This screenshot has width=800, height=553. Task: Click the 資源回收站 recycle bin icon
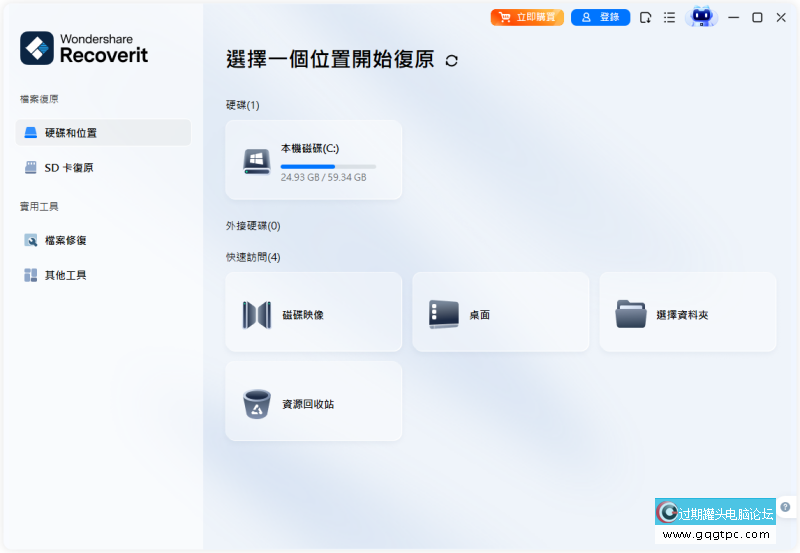coord(257,404)
